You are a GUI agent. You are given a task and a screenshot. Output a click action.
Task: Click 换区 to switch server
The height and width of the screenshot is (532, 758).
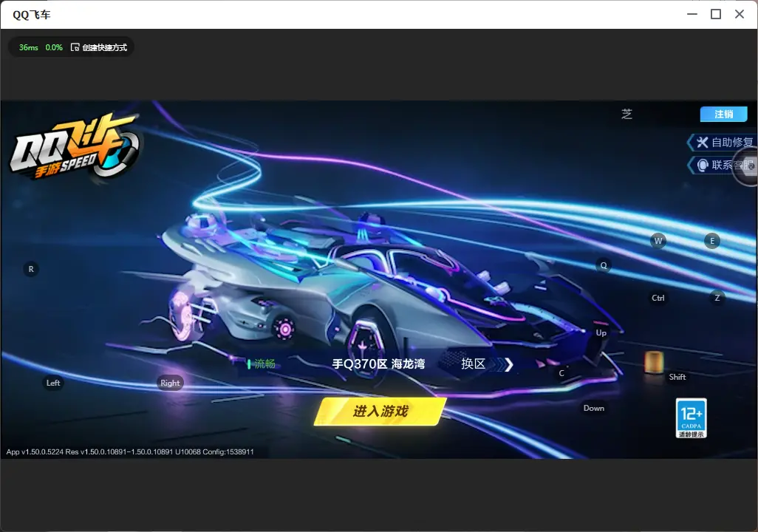486,364
